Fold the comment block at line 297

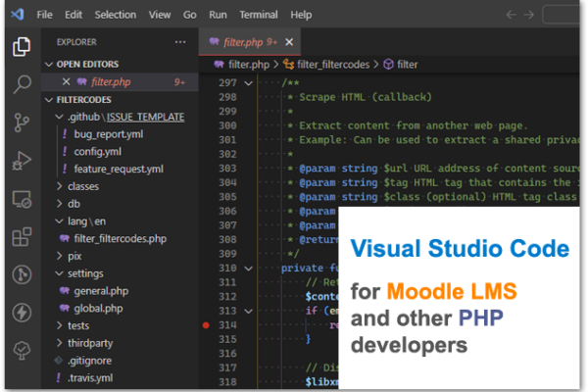248,83
